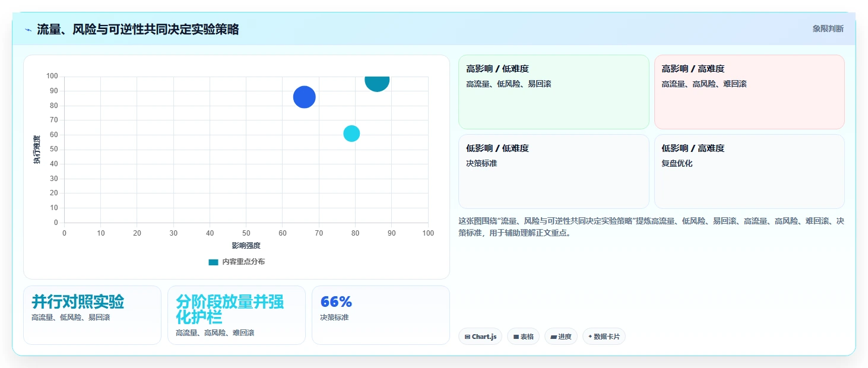This screenshot has height=368, width=868.
Task: Click 高流量、高风险、难回滚 in the red card
Action: (704, 84)
